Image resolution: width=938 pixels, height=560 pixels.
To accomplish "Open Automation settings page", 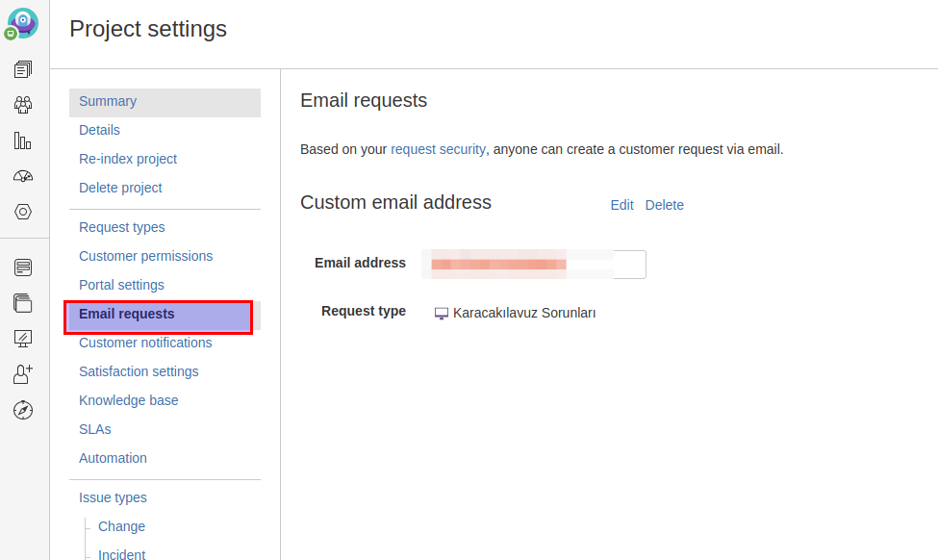I will pyautogui.click(x=114, y=458).
